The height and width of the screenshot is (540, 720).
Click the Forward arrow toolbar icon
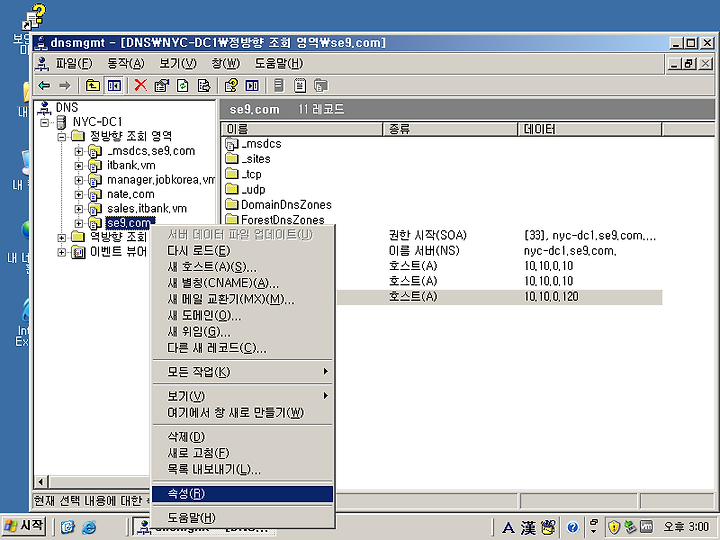[65, 85]
